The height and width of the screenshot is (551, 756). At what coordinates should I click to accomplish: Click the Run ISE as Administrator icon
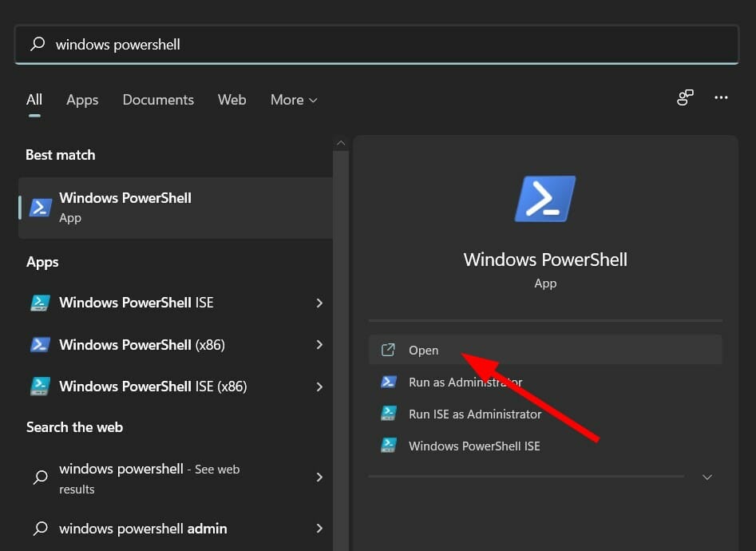[389, 414]
